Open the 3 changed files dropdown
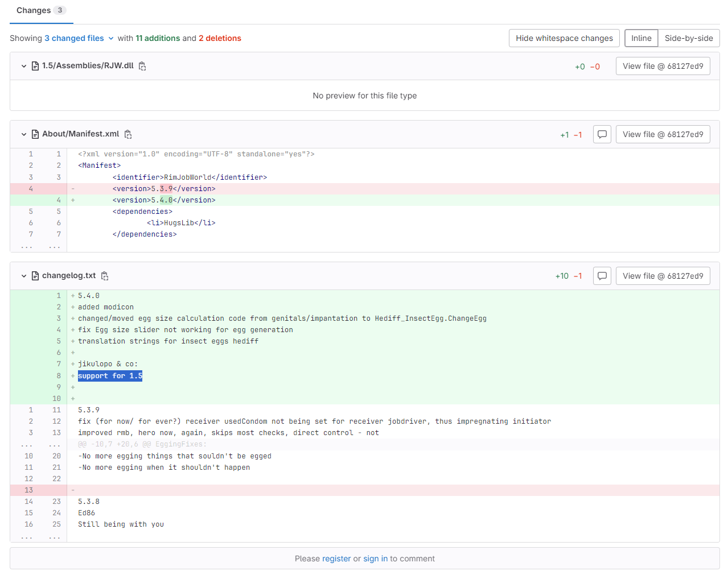 pyautogui.click(x=79, y=38)
